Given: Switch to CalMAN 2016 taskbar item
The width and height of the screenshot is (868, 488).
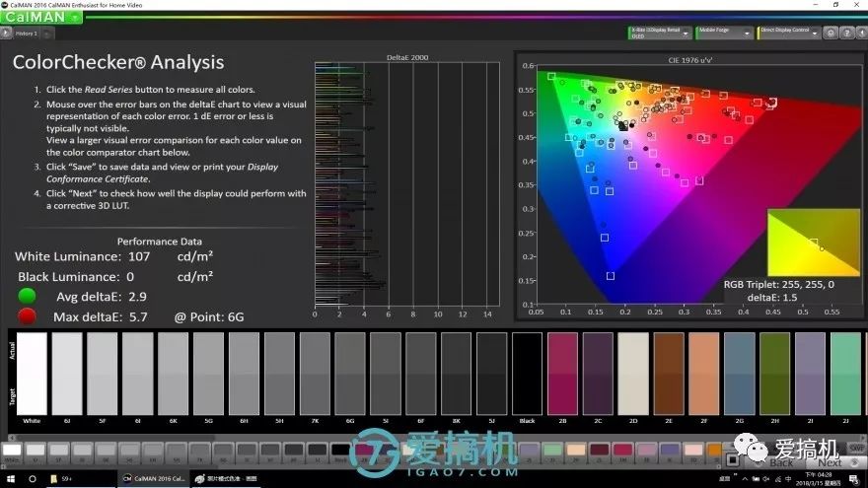Looking at the screenshot, I should pos(154,478).
